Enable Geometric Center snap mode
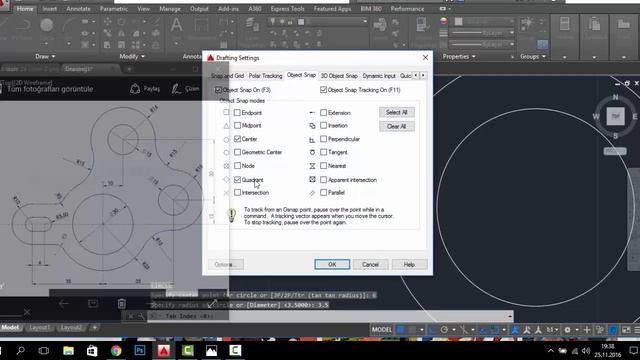 (237, 152)
